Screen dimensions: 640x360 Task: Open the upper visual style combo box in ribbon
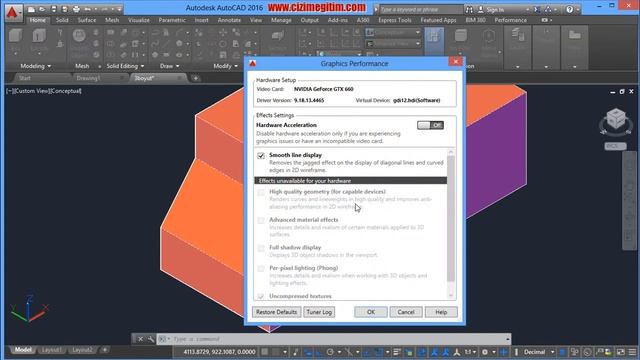[x=393, y=32]
